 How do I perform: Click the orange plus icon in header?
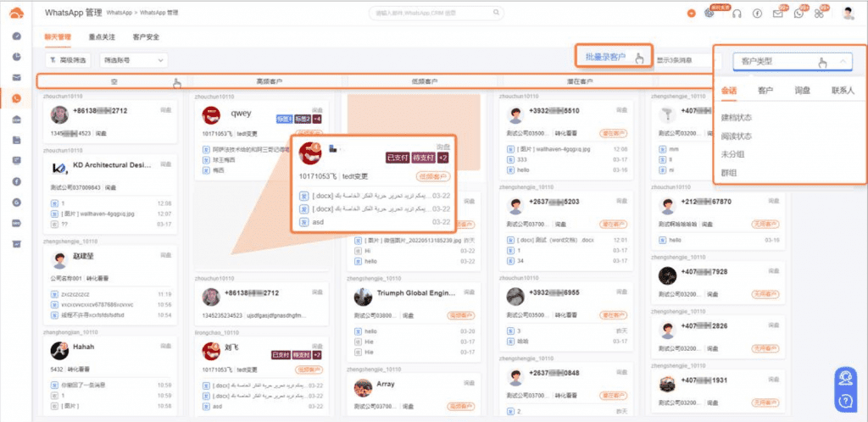tap(691, 13)
